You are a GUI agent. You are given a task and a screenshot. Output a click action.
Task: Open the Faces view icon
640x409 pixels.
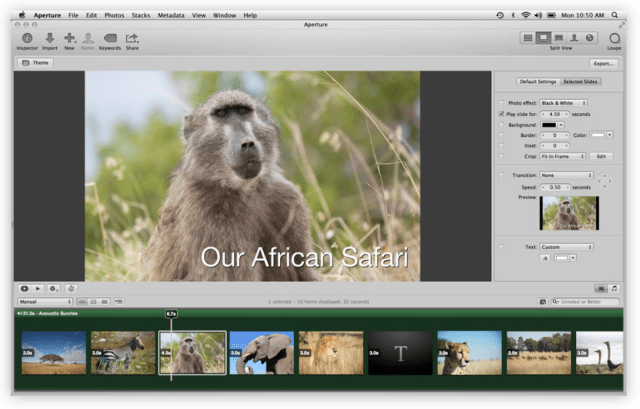click(x=574, y=38)
